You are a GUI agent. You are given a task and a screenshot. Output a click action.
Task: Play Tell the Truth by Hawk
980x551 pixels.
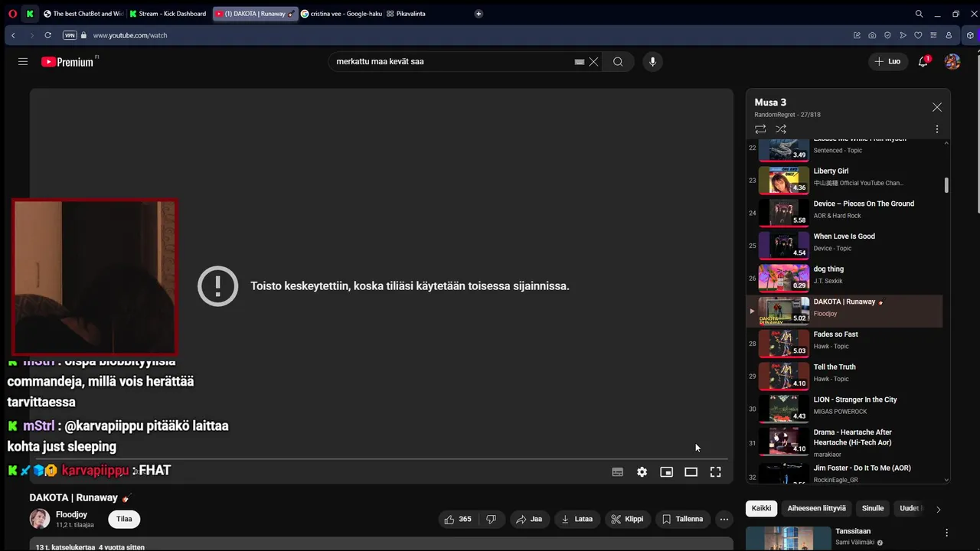coord(844,377)
